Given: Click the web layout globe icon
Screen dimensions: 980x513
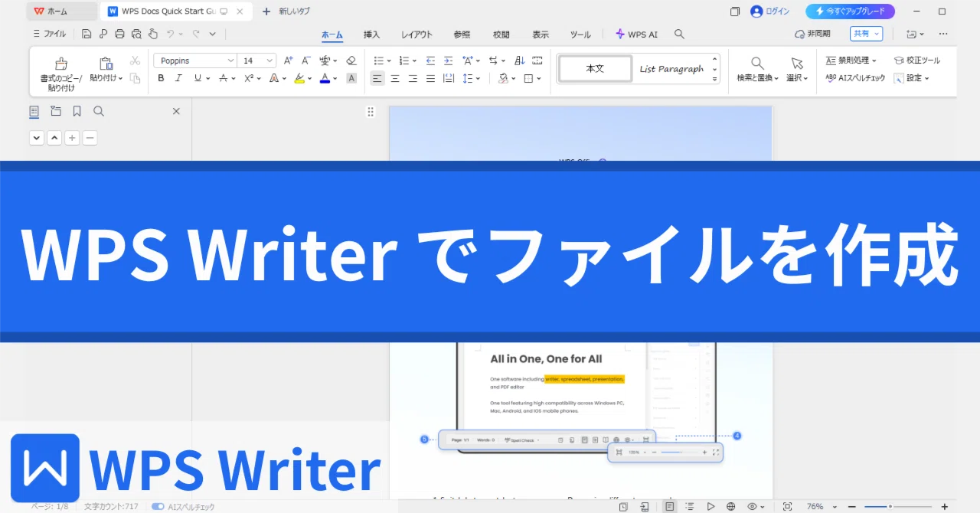Looking at the screenshot, I should 731,507.
